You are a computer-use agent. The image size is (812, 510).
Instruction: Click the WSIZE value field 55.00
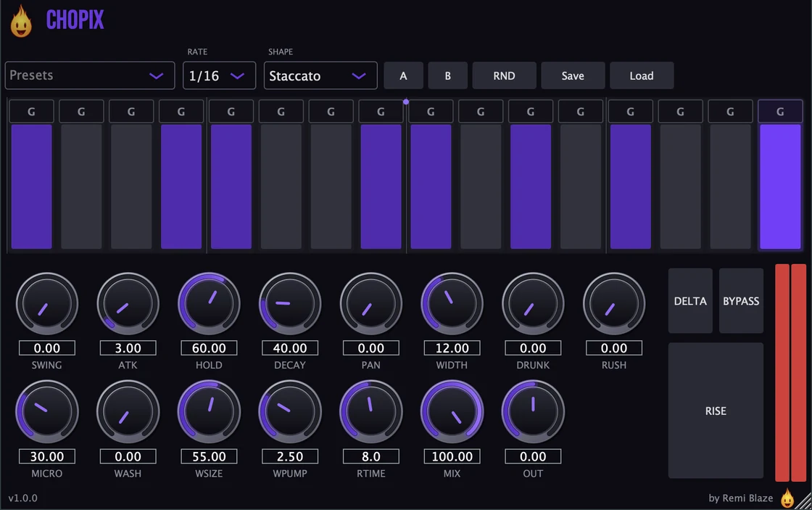click(210, 456)
